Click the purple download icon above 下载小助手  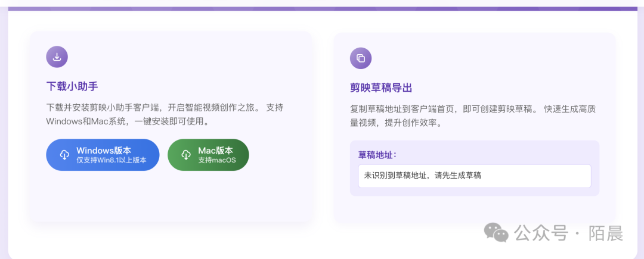click(x=57, y=57)
